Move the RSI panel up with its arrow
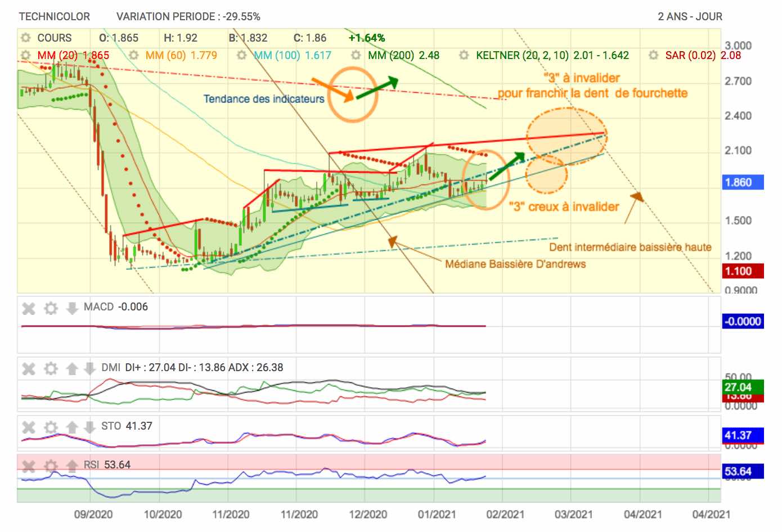Screen dimensions: 782x532 72,466
